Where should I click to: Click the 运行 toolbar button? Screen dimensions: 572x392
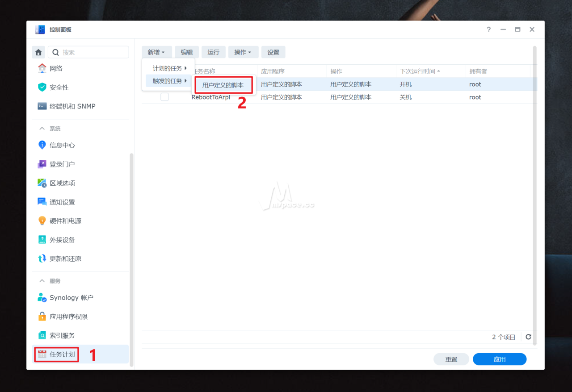214,52
